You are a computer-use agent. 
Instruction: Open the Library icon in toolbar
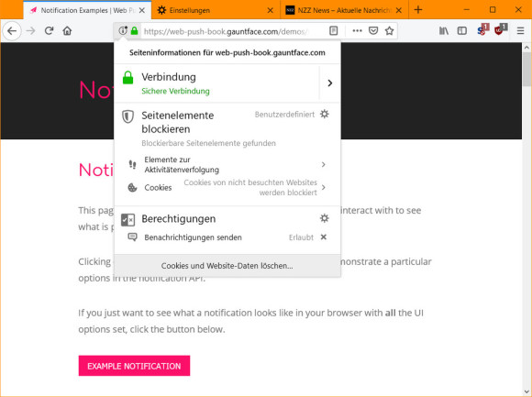click(x=444, y=31)
